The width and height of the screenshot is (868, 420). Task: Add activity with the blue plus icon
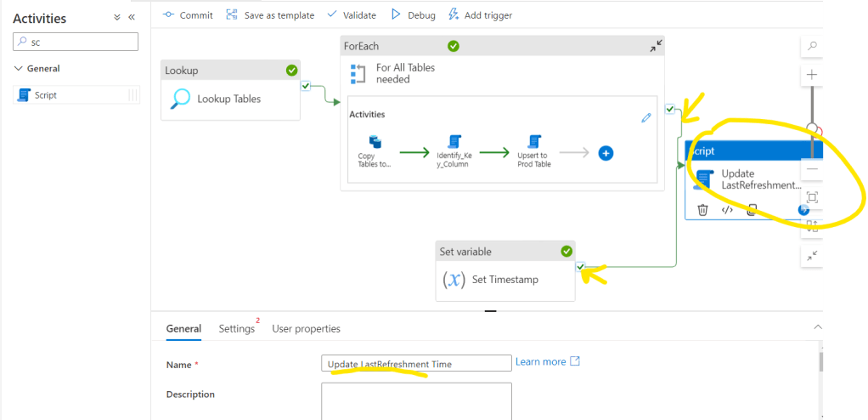(606, 153)
